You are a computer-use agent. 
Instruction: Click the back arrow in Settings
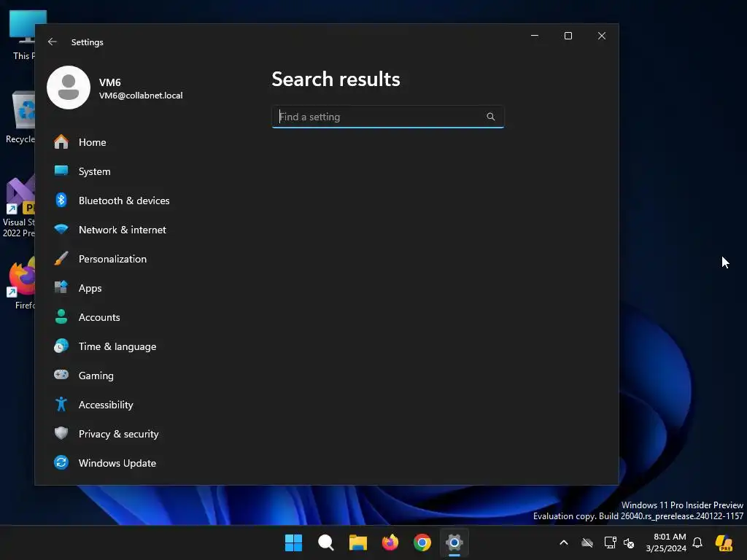pos(53,42)
